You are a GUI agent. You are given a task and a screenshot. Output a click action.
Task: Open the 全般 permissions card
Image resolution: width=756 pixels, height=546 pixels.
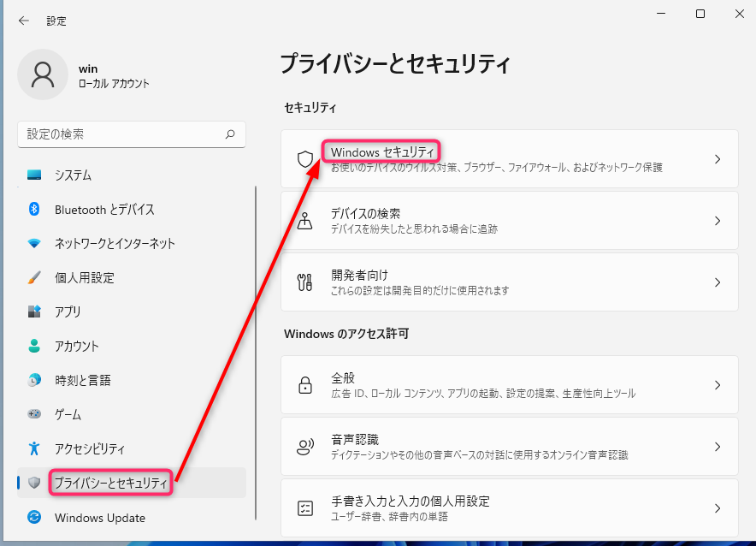click(510, 385)
